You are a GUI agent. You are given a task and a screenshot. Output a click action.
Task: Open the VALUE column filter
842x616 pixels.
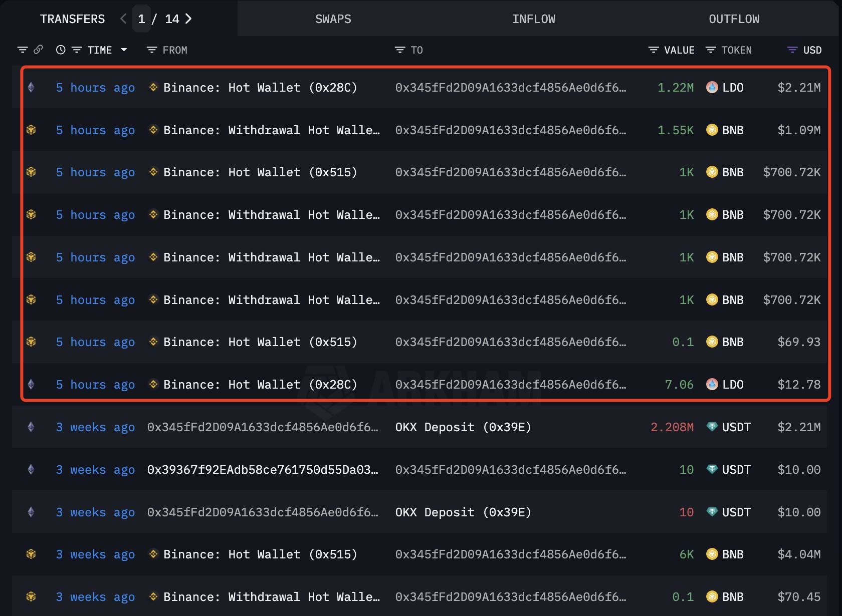coord(654,50)
